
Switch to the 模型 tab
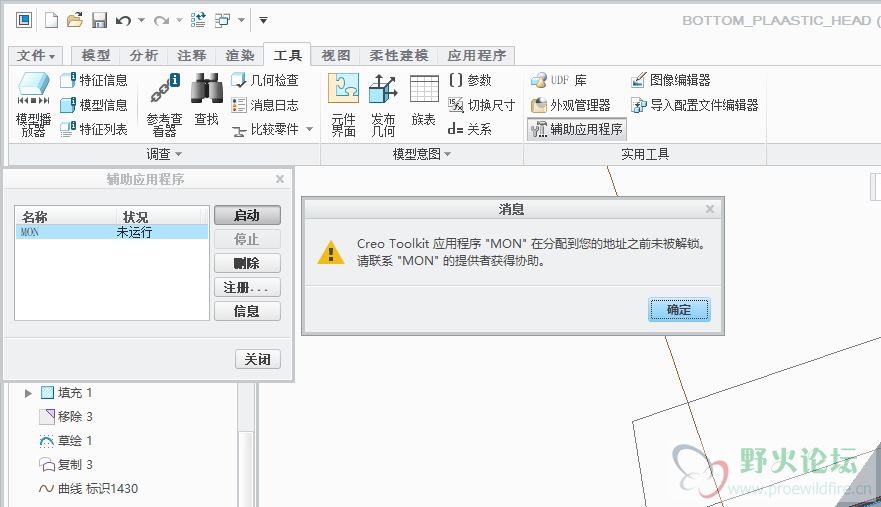[x=96, y=55]
